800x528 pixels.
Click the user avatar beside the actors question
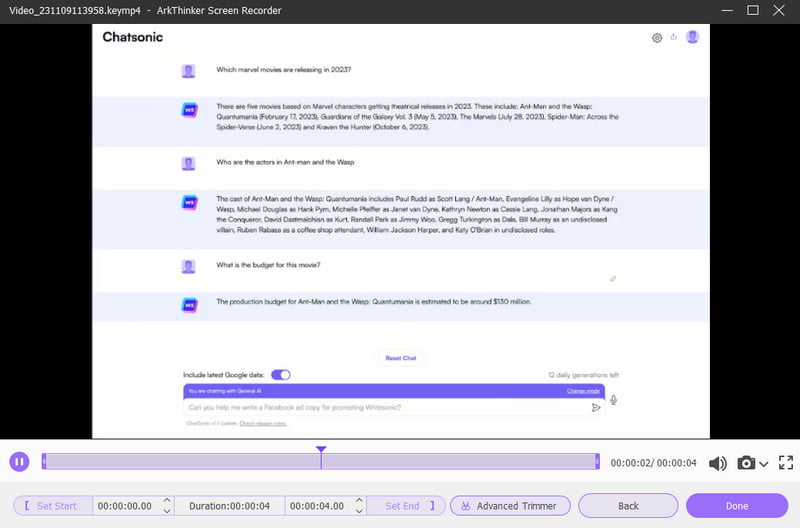[188, 164]
